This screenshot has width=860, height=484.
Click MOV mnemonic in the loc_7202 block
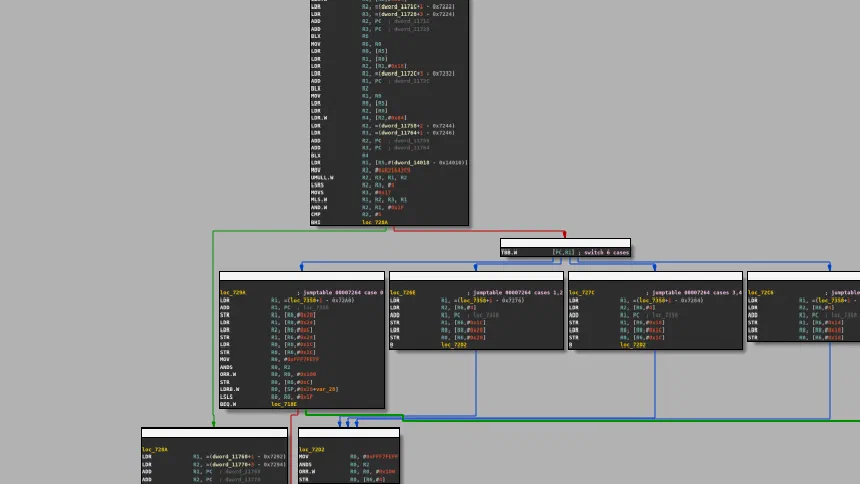coord(304,457)
